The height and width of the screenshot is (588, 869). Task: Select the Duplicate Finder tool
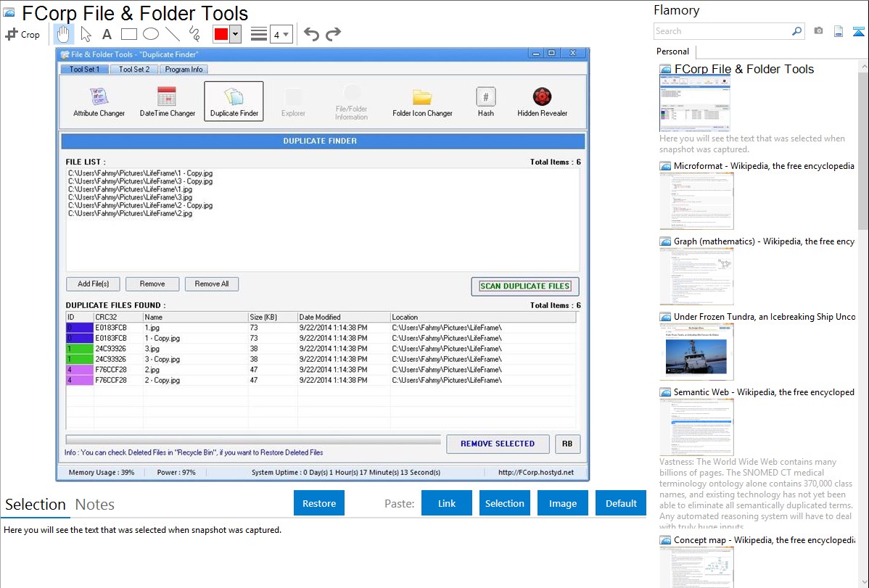pyautogui.click(x=234, y=102)
